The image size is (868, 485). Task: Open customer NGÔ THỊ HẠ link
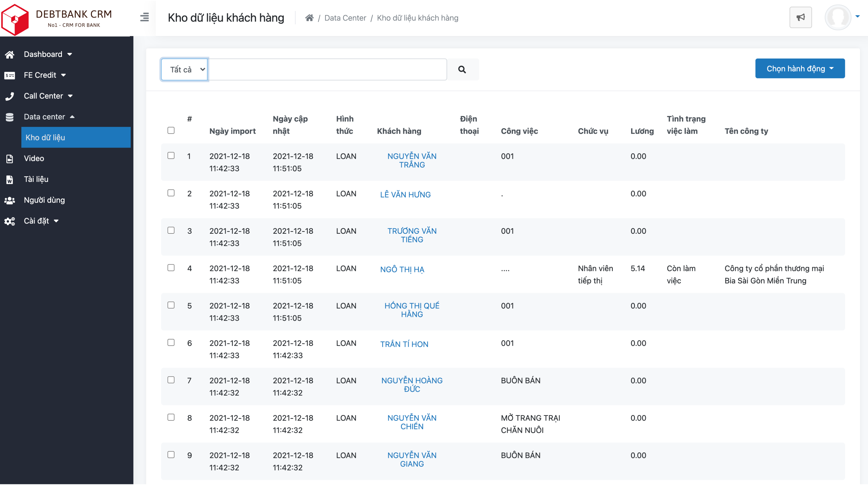point(402,269)
